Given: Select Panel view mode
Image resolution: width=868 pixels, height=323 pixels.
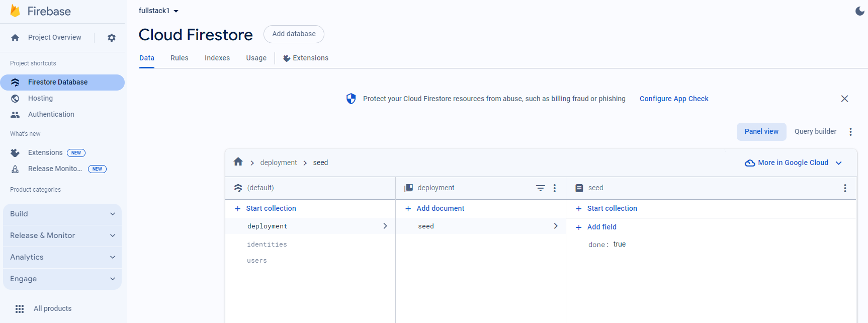Looking at the screenshot, I should coord(761,132).
